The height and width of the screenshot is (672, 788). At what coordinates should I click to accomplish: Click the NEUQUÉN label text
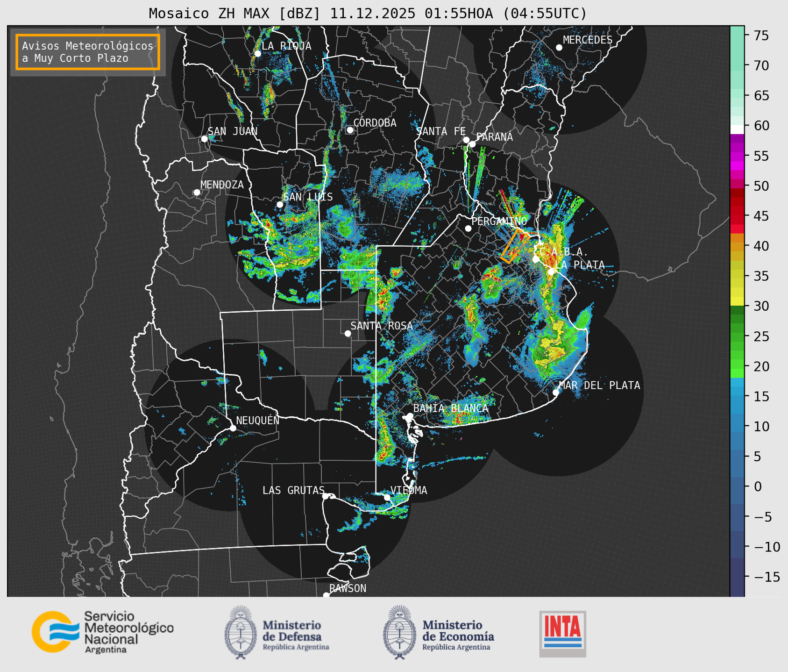click(x=257, y=421)
